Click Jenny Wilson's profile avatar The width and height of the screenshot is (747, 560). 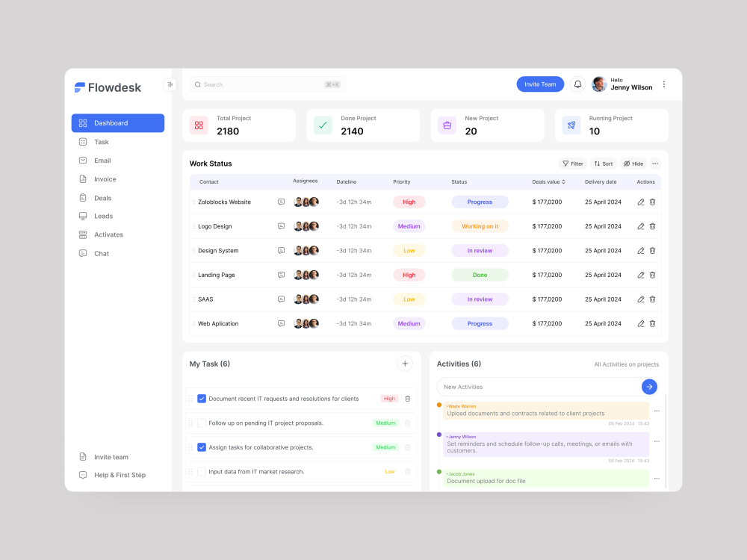(x=599, y=84)
